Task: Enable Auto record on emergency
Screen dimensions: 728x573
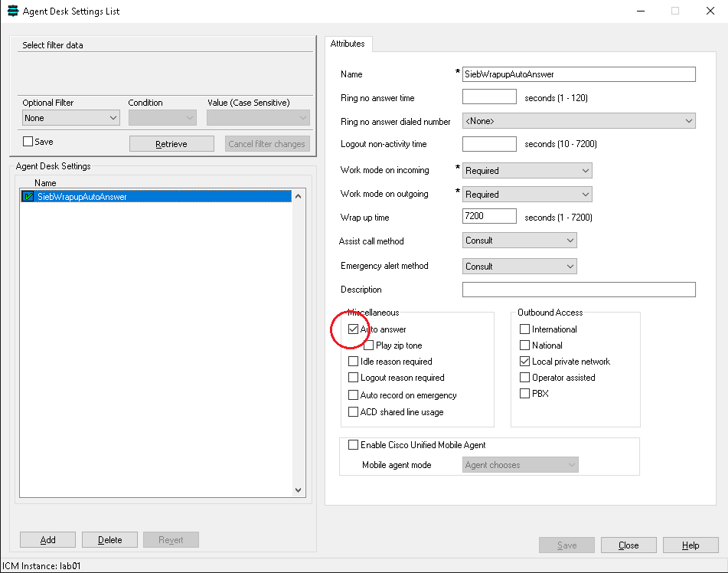Action: tap(354, 395)
